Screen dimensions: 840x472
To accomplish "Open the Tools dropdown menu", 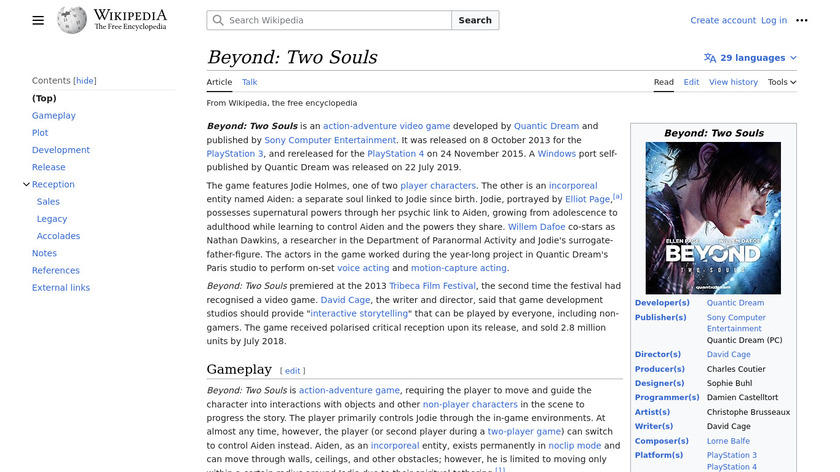I will (x=782, y=82).
